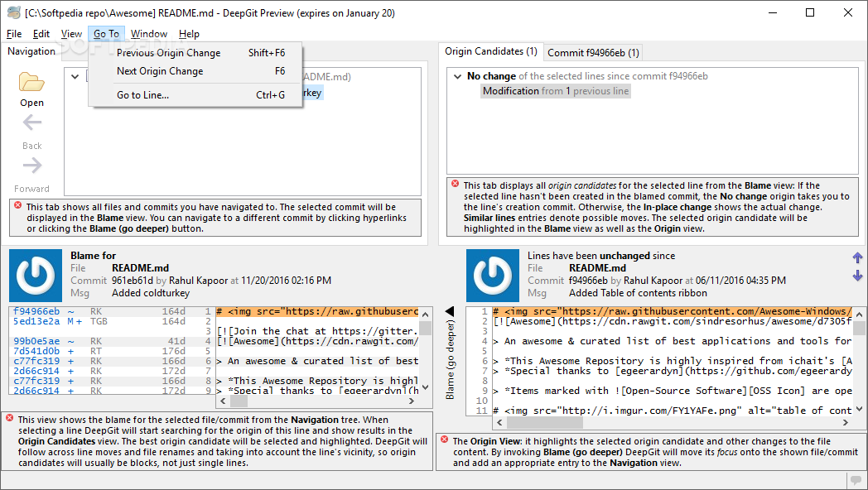Screen dimensions: 868x490
Task: Click the status bar speech bubble icon
Action: coord(856,479)
